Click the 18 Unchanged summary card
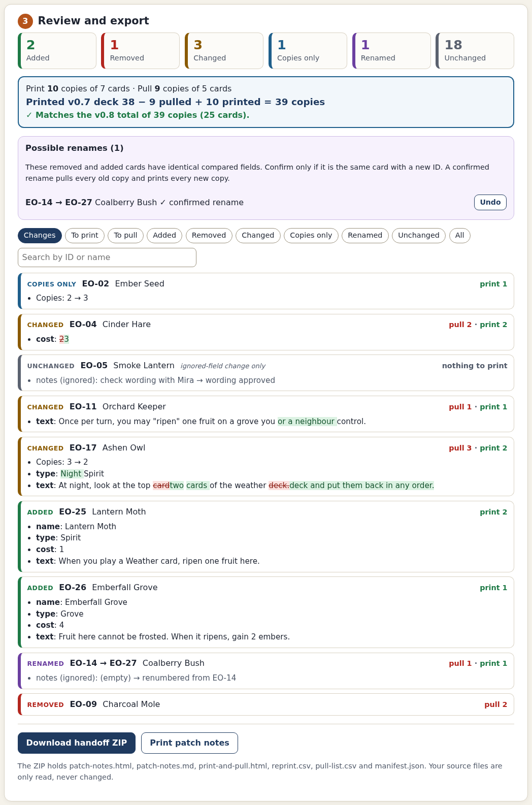Screen dimensions: 532x805 point(475,51)
